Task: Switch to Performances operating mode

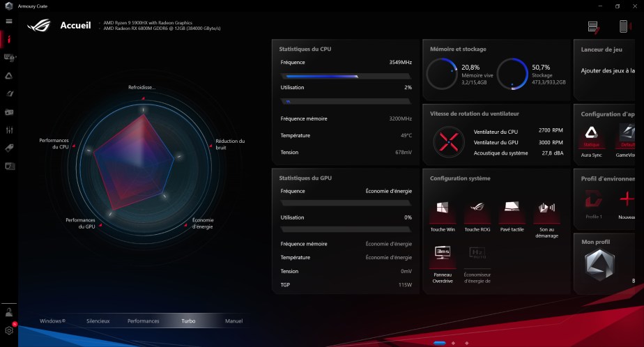Action: (x=144, y=321)
